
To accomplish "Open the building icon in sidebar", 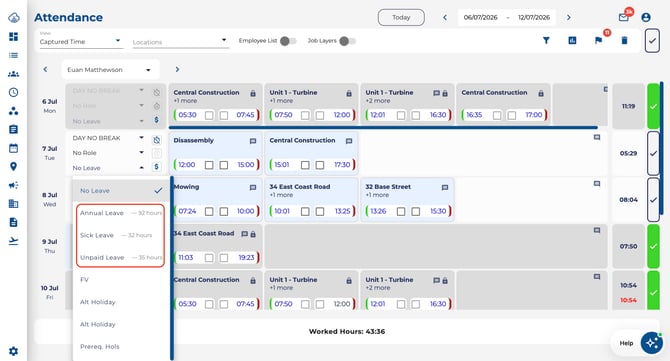I will click(x=13, y=204).
